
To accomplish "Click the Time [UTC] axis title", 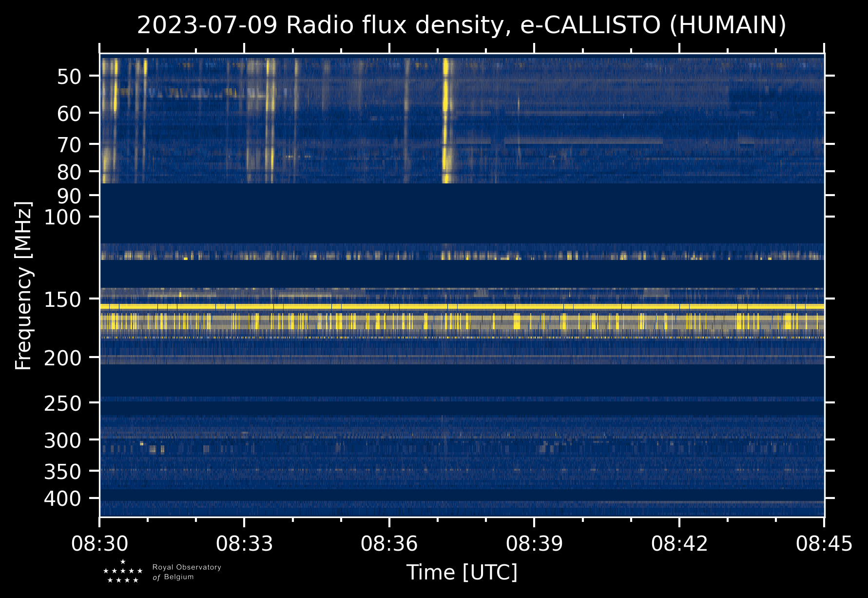I will point(462,572).
